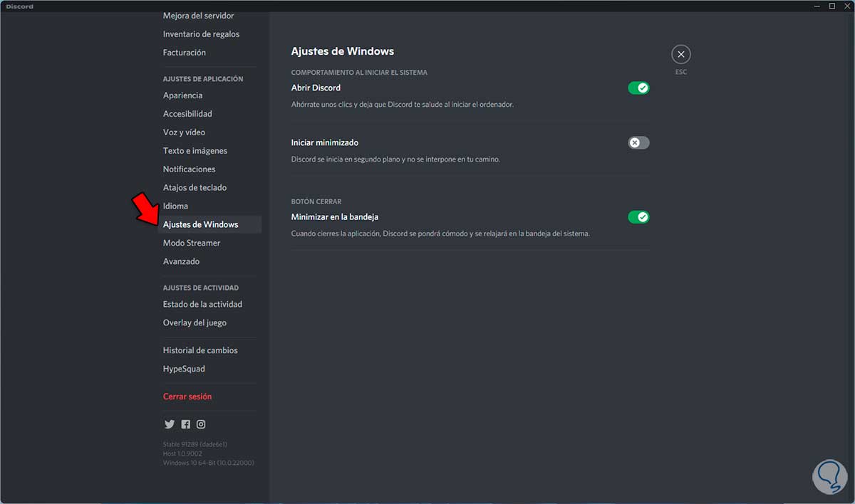Switch to Modo Streamer settings
Viewport: 855px width, 504px height.
click(x=192, y=243)
